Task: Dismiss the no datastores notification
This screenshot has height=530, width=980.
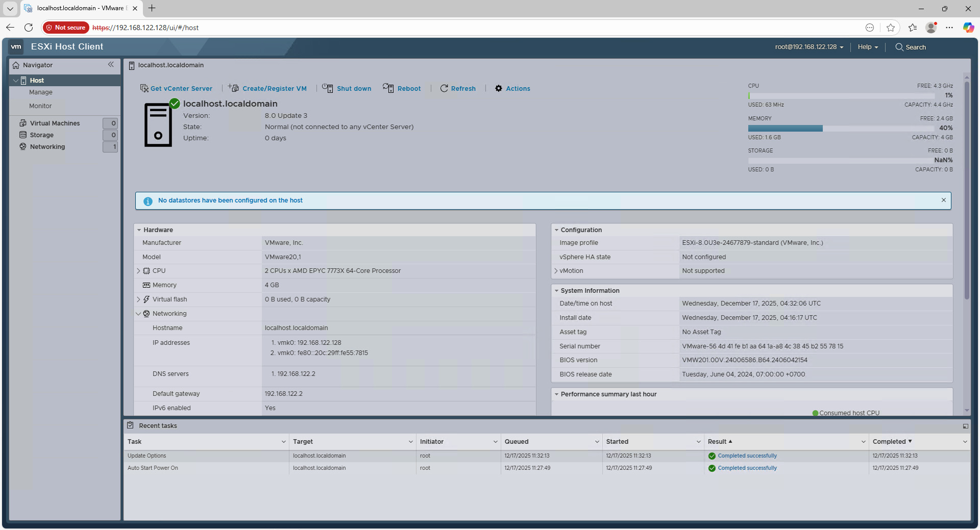Action: click(944, 200)
